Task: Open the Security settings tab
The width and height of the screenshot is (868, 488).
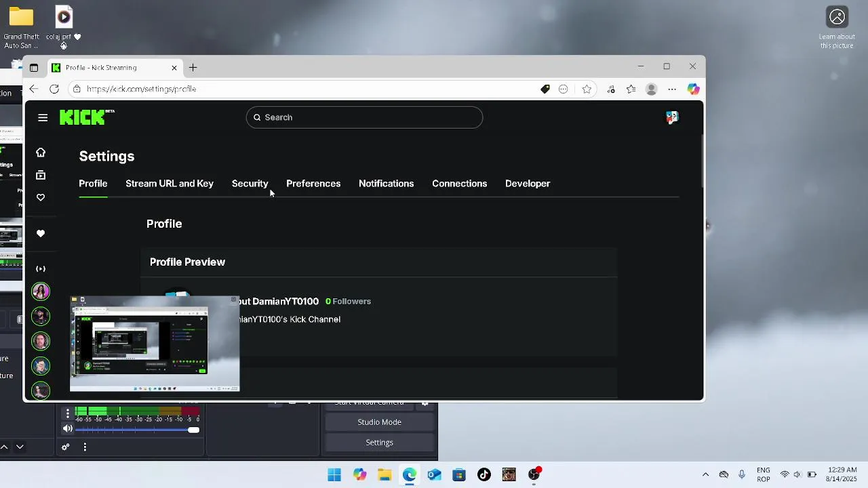Action: tap(250, 184)
